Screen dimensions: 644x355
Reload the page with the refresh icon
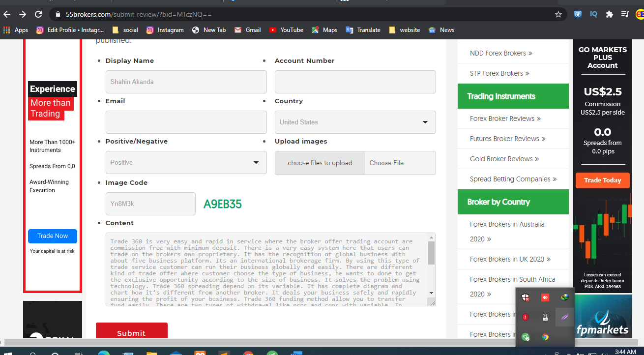coord(38,14)
